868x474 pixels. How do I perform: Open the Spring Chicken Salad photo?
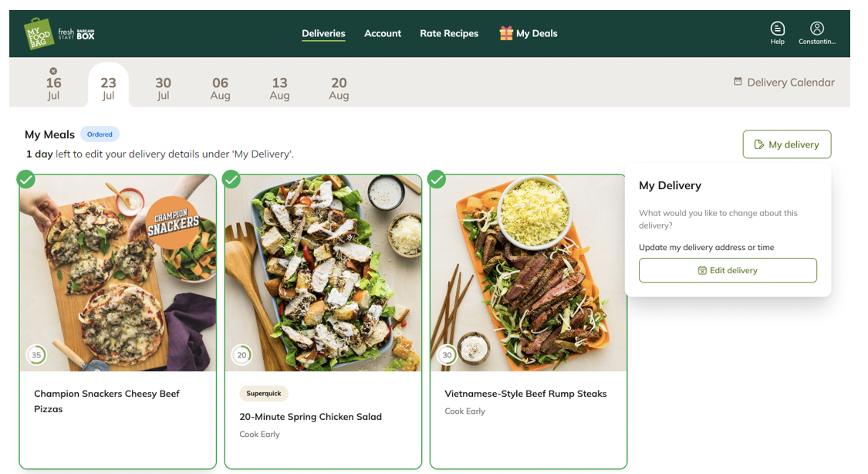tap(323, 273)
